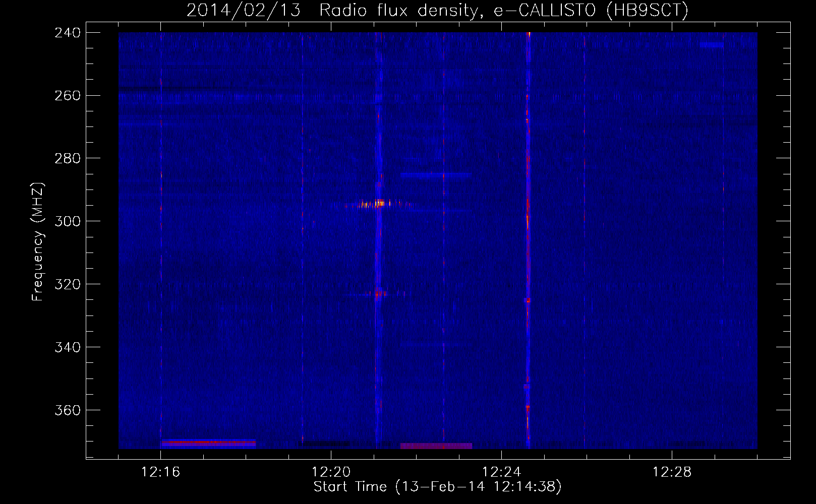Click the 'Start Time (13-Feb-14 12:14:38)' label
Screen dimensions: 816x504
pos(437,487)
